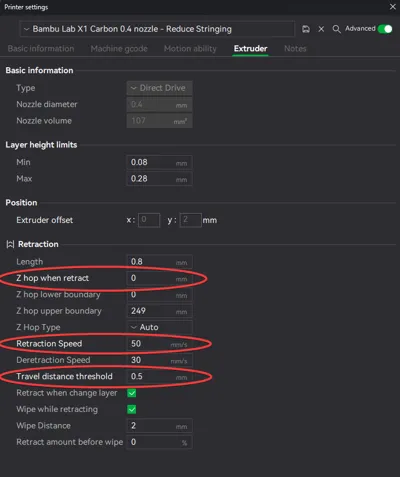Screen dimensions: 400x477
Task: Open the settings search magnifier
Action: (x=336, y=29)
